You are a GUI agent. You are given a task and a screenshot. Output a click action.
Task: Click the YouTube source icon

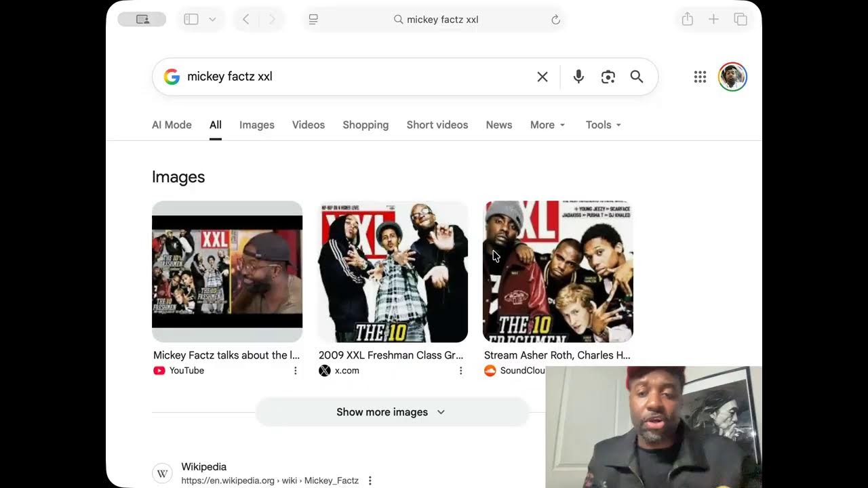tap(159, 371)
